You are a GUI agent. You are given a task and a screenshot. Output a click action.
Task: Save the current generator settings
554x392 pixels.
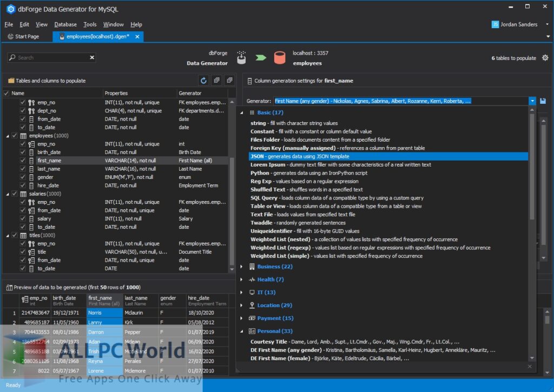click(x=543, y=101)
